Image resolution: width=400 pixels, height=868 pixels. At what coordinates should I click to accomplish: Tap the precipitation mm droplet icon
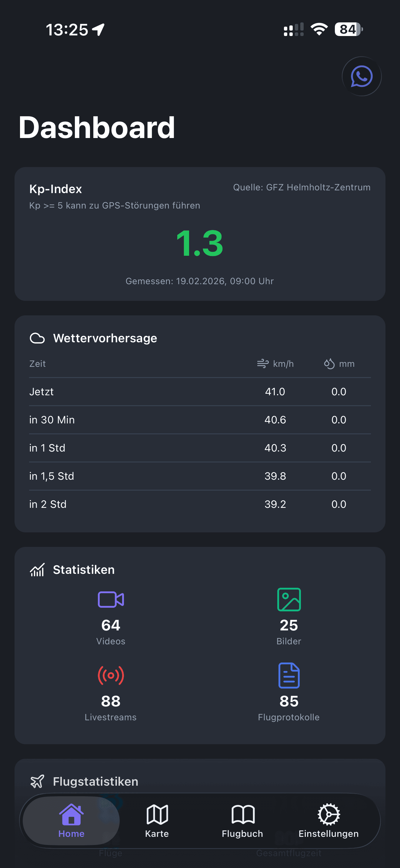coord(329,363)
